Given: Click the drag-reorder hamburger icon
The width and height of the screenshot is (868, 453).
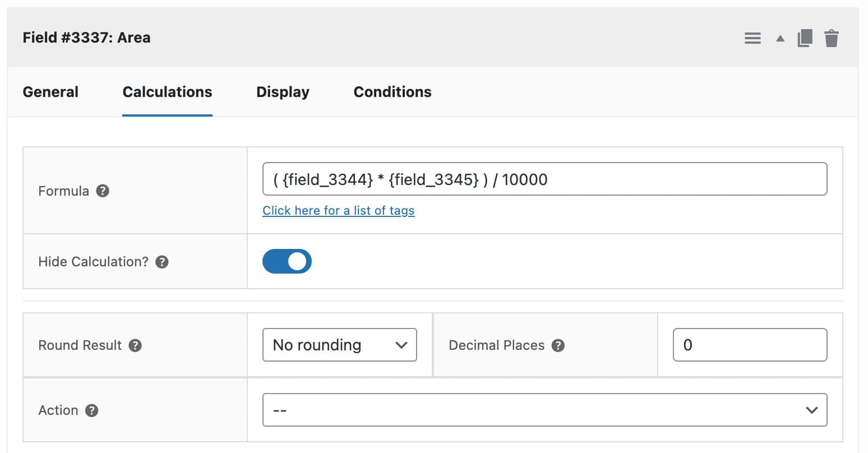Looking at the screenshot, I should pos(752,38).
